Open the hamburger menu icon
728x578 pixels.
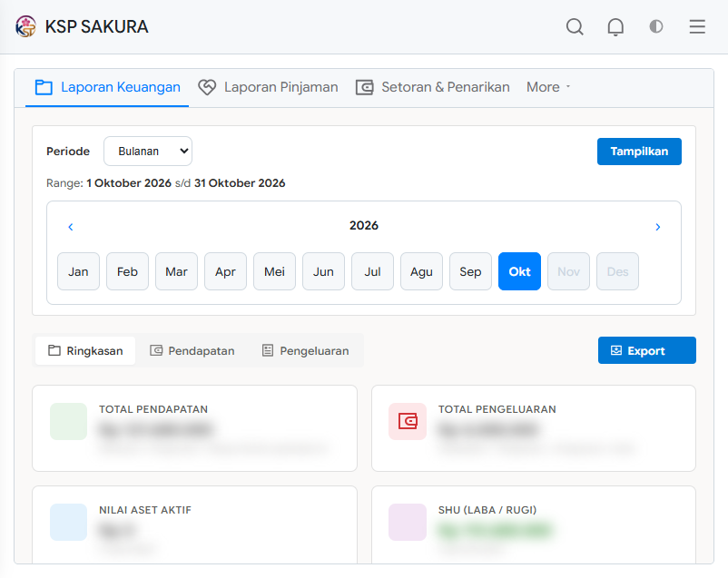point(697,26)
